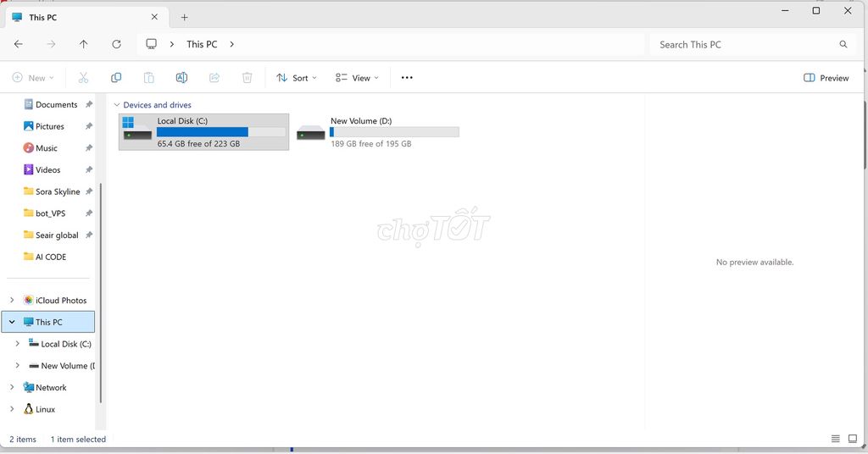Screen dimensions: 868x454
Task: Select the This PC tab
Action: pyautogui.click(x=86, y=17)
